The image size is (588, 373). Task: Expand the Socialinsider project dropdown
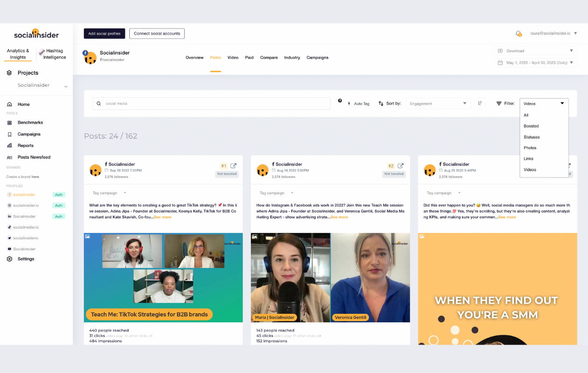click(x=66, y=86)
